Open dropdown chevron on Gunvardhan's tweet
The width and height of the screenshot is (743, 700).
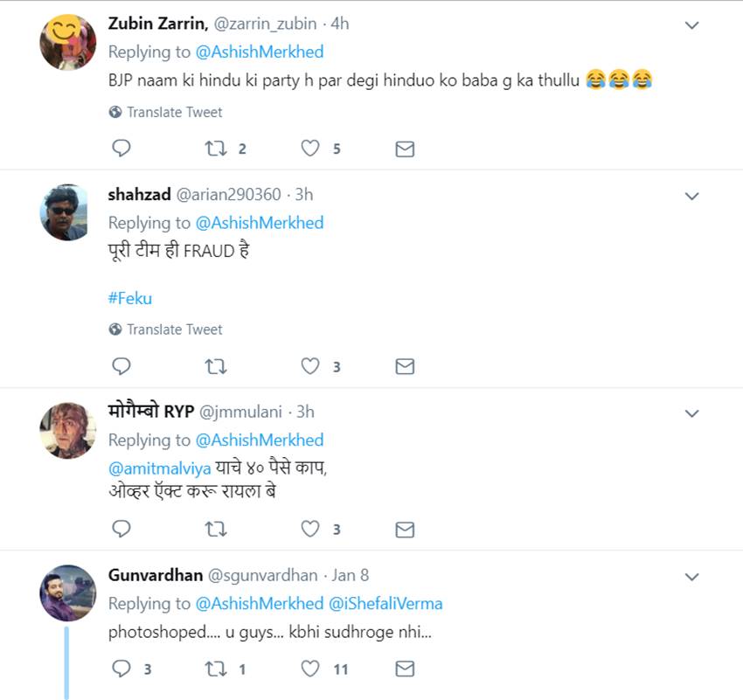[692, 577]
